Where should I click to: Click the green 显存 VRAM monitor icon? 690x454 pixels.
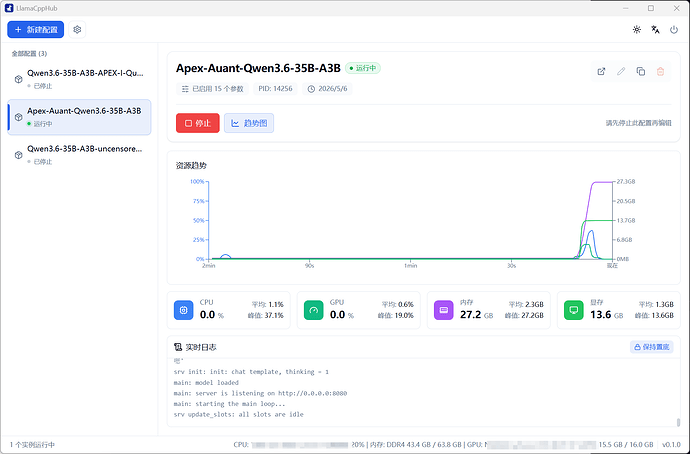(573, 310)
